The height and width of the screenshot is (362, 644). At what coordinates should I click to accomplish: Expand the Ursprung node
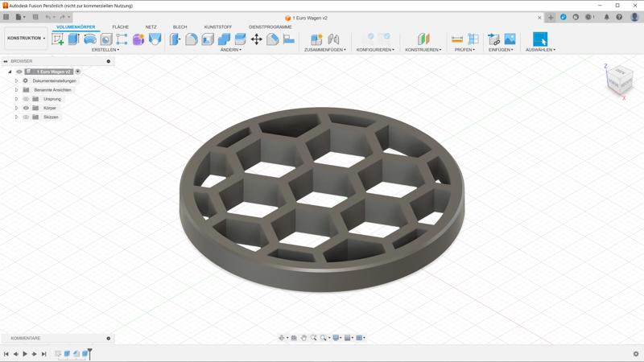pyautogui.click(x=16, y=99)
